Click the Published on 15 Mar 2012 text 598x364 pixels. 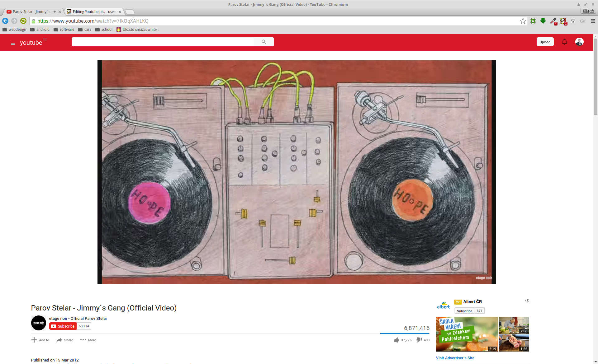tap(55, 360)
